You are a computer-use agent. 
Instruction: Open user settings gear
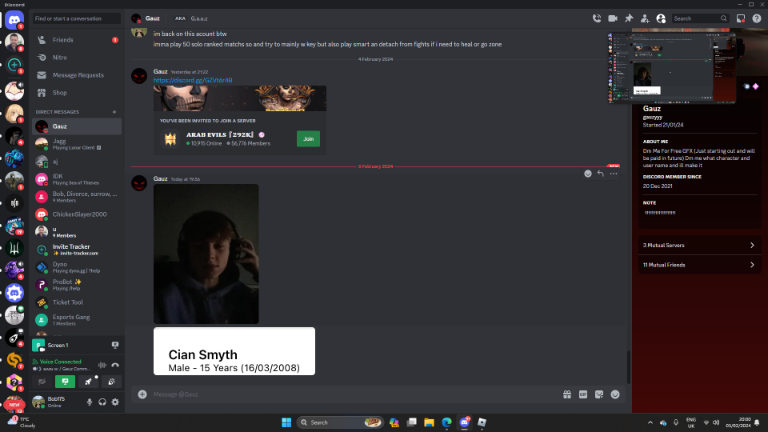115,401
